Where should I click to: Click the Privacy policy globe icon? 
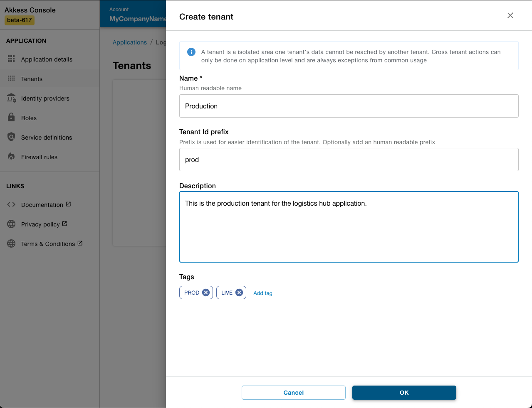coord(11,224)
